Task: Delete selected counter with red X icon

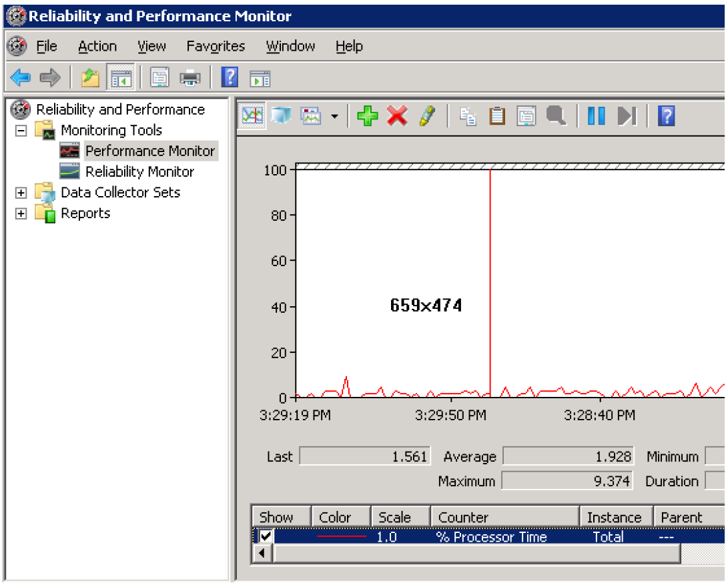Action: tap(397, 116)
